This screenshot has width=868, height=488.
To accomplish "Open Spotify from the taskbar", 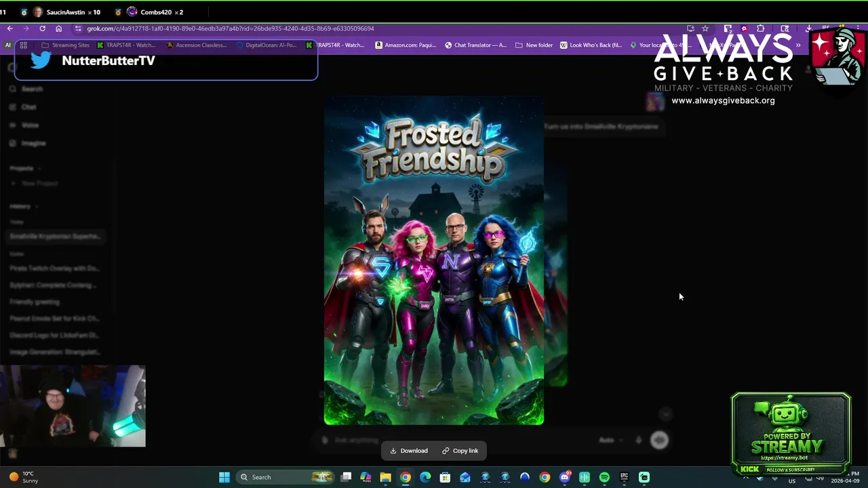I will 604,477.
